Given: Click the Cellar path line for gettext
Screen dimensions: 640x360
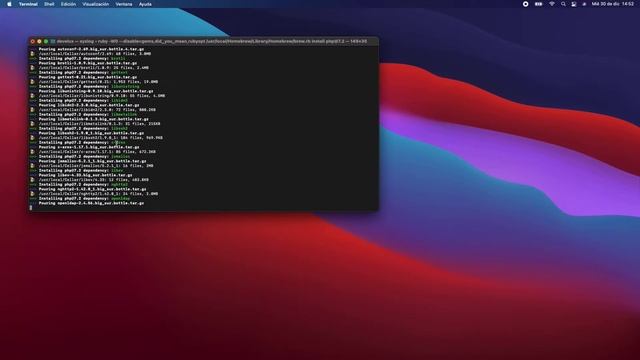Looking at the screenshot, I should tap(98, 82).
